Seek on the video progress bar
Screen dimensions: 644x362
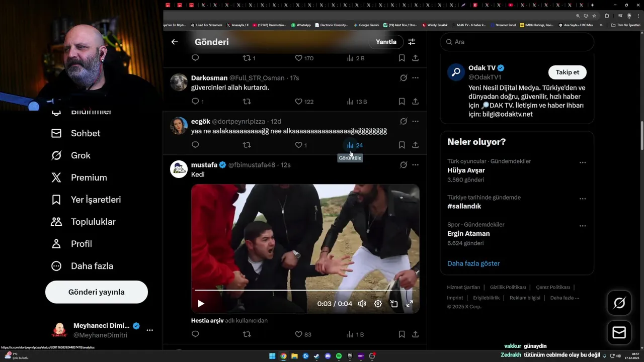coord(305,290)
